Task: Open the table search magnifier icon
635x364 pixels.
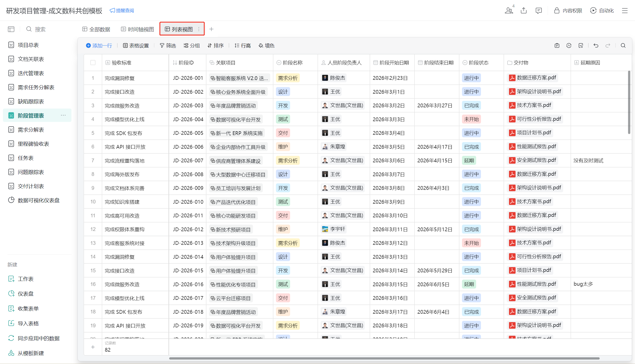Action: [623, 46]
